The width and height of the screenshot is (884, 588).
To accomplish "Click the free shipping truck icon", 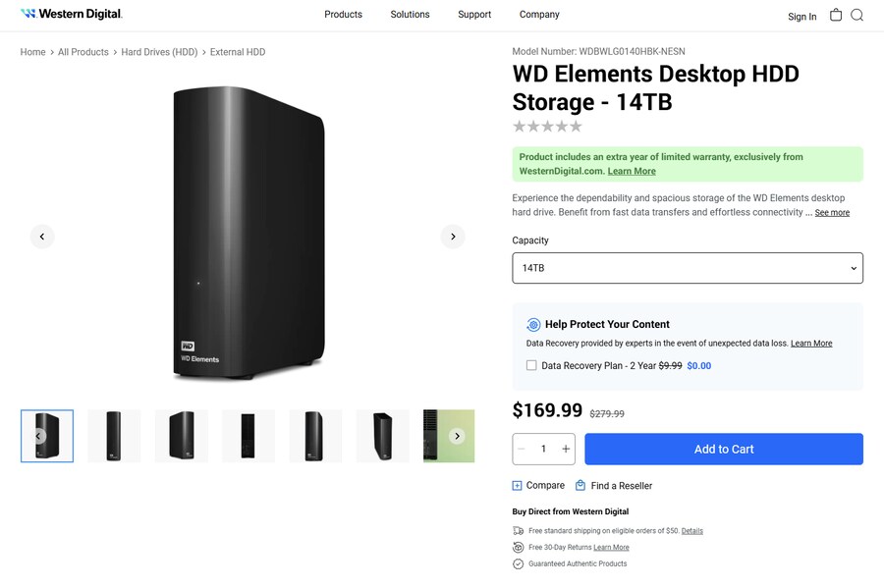I will coord(517,530).
